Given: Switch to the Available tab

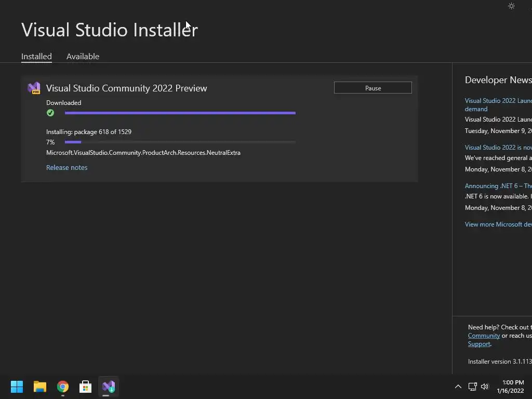Looking at the screenshot, I should (83, 56).
